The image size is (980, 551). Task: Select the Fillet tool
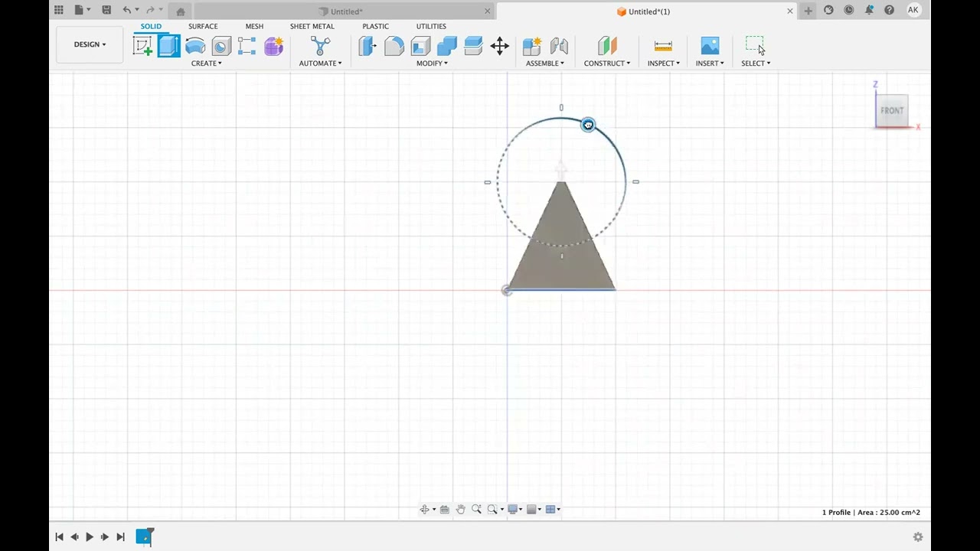click(394, 46)
